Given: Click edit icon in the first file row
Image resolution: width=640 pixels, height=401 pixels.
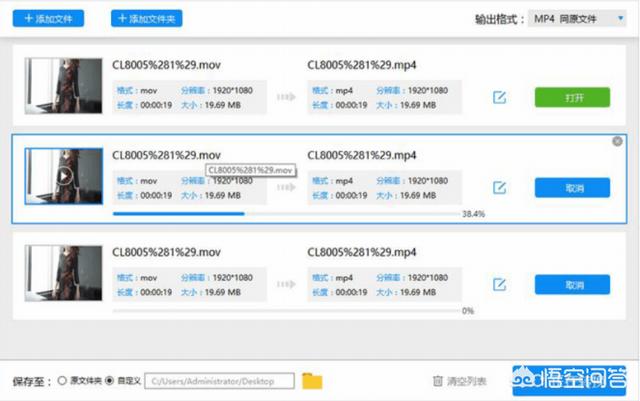Looking at the screenshot, I should pos(499,98).
